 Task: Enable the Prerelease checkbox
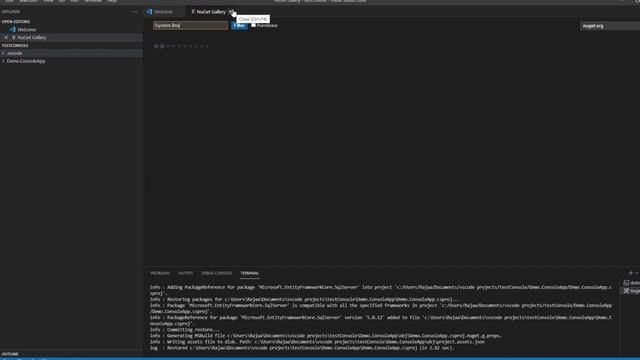click(253, 25)
